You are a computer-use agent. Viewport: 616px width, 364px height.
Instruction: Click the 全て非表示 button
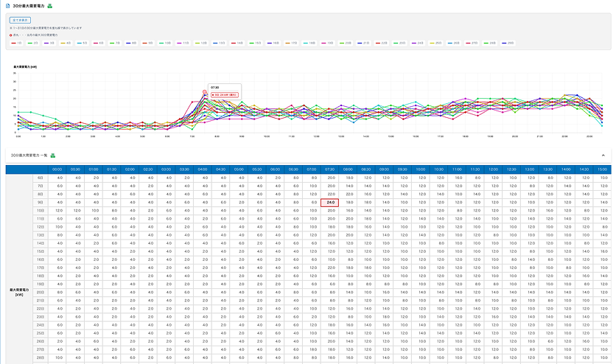(20, 20)
